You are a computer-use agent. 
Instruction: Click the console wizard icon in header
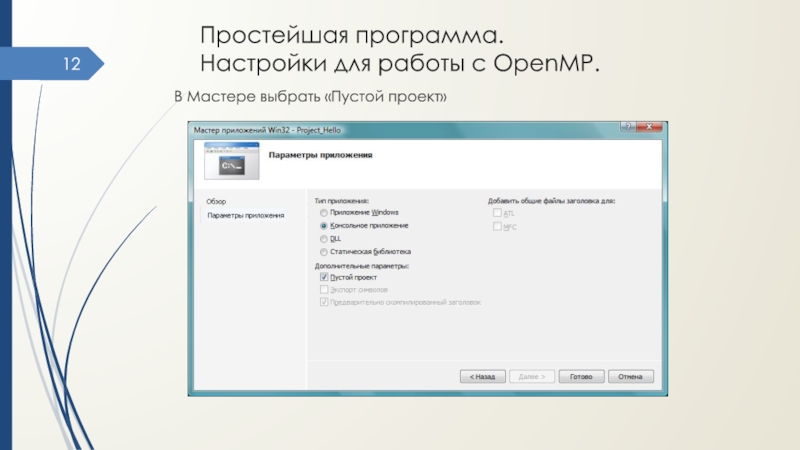pos(232,161)
